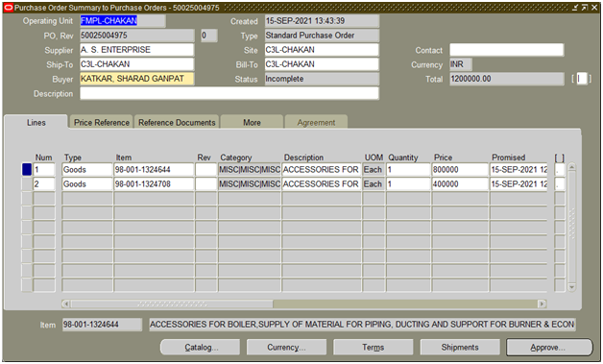Click the Num cell of line 1
This screenshot has height=364, width=603.
tap(44, 169)
